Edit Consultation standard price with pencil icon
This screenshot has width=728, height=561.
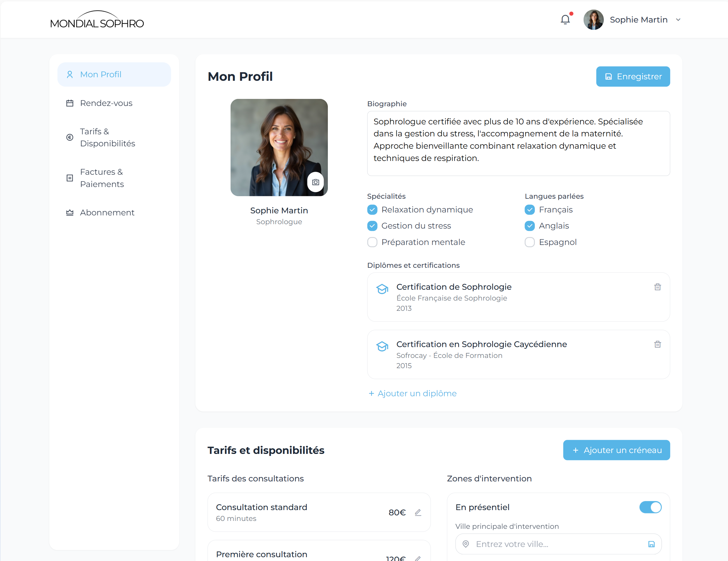pos(418,513)
